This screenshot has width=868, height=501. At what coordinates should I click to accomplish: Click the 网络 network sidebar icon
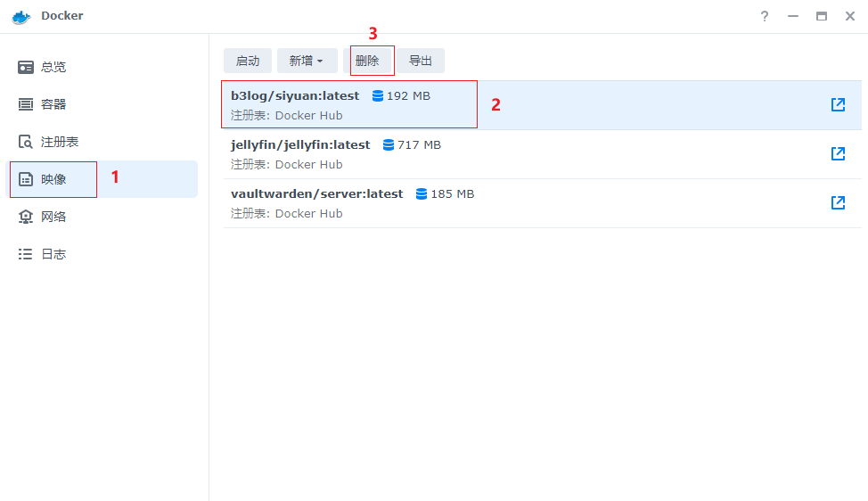pyautogui.click(x=26, y=217)
